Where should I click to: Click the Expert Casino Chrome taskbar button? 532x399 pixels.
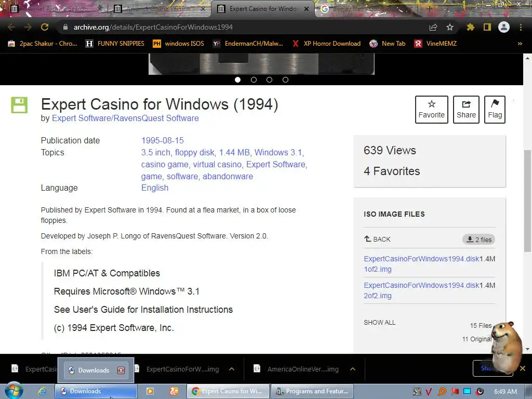point(229,391)
